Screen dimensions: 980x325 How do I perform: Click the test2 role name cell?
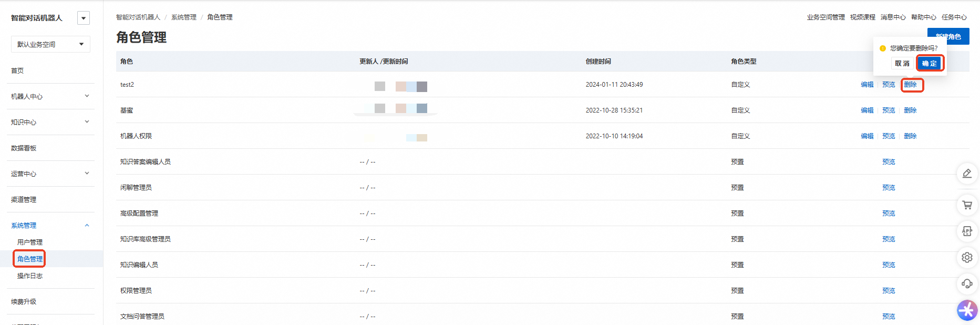pos(127,85)
